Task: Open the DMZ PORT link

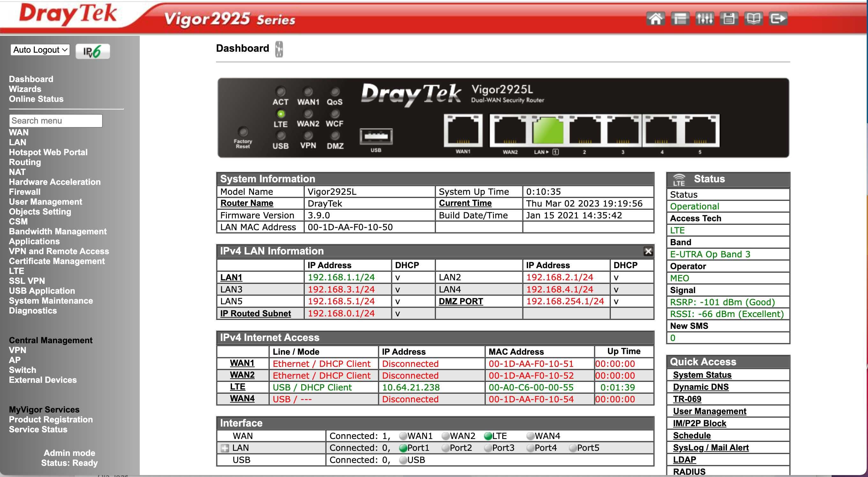Action: pyautogui.click(x=460, y=301)
